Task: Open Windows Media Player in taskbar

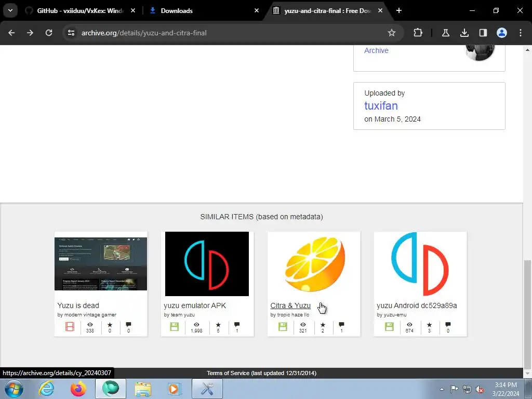Action: coord(175,389)
